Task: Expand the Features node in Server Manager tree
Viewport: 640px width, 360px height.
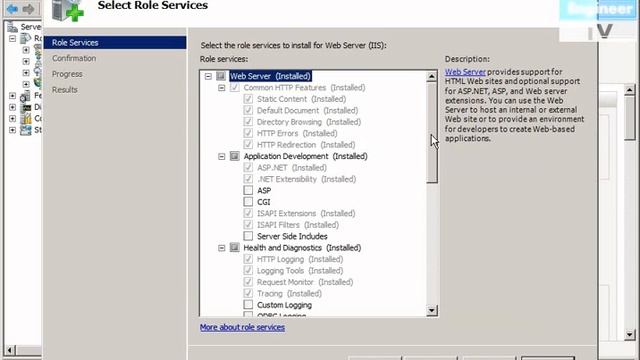Action: tap(12, 96)
